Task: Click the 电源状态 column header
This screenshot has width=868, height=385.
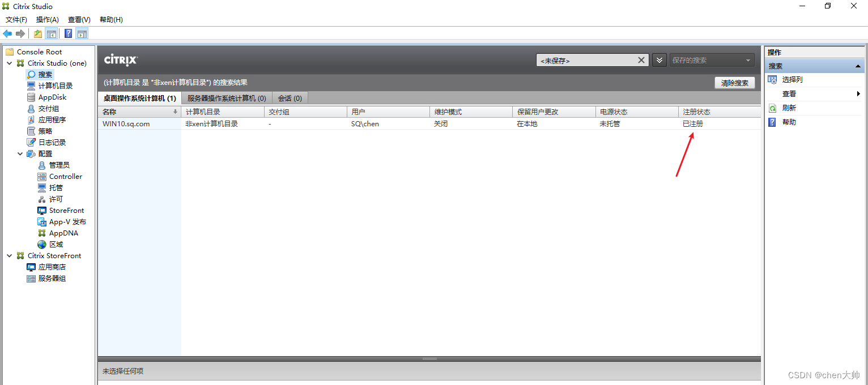Action: (x=637, y=112)
